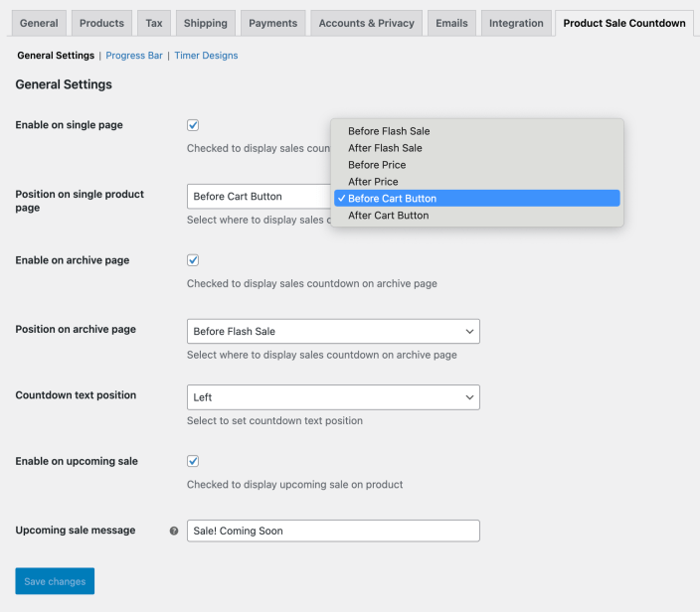Viewport: 700px width, 612px height.
Task: Open the Position on archive page dropdown
Action: 333,332
